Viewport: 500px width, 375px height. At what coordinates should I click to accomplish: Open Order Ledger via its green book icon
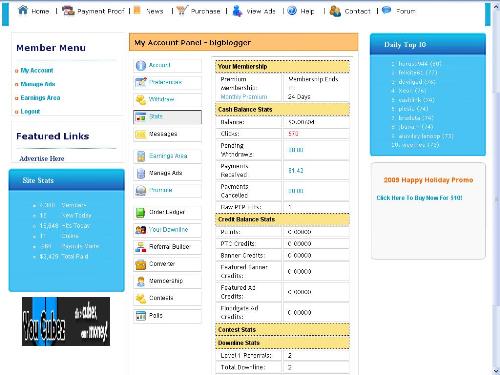pos(141,212)
